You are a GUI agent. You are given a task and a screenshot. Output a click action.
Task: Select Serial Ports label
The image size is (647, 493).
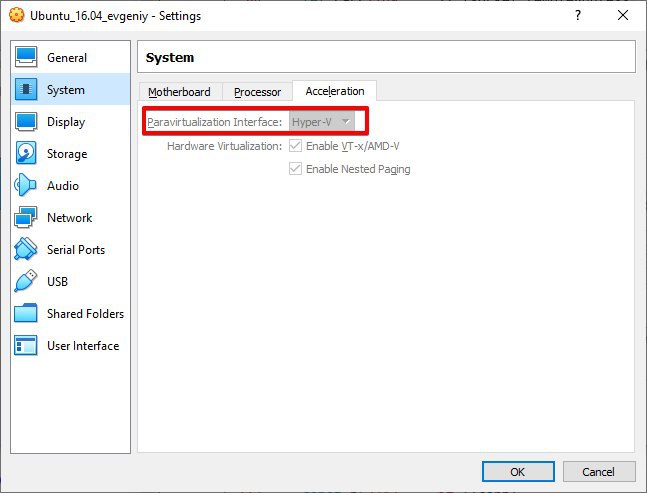[x=76, y=250]
